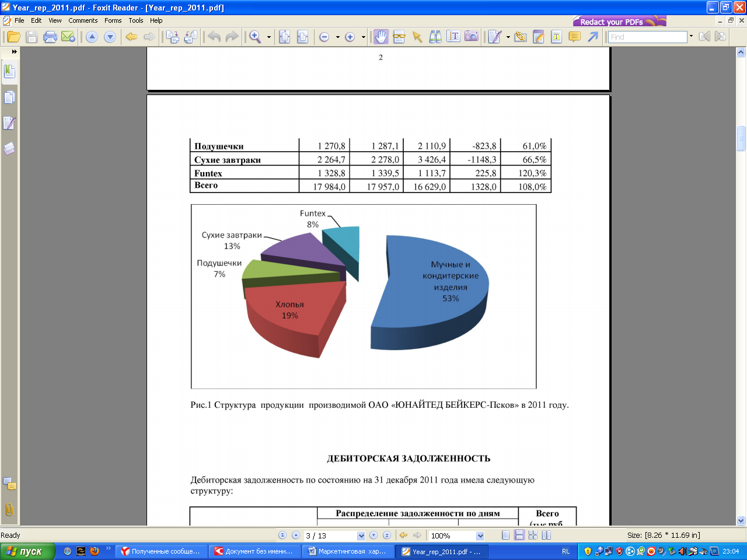Image resolution: width=747 pixels, height=560 pixels.
Task: Open the View menu
Action: pyautogui.click(x=55, y=20)
